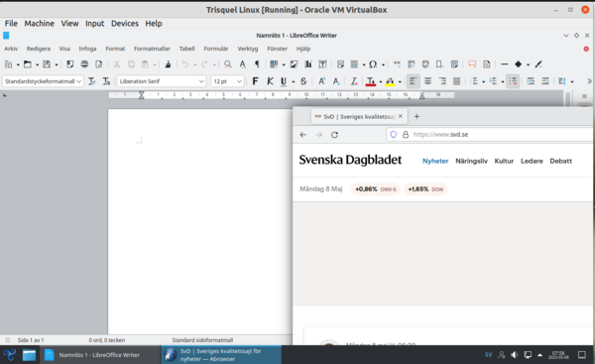The width and height of the screenshot is (595, 364).
Task: Open a new browser tab with plus button
Action: click(x=416, y=116)
